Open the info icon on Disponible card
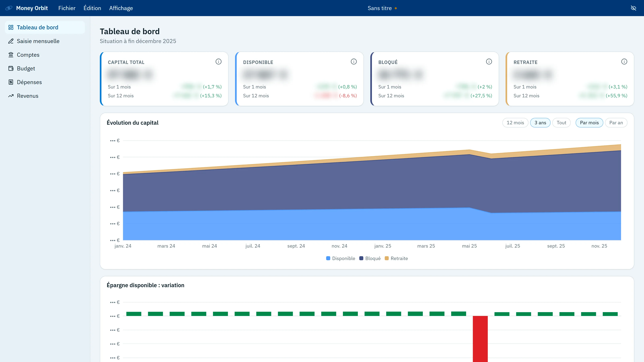This screenshot has width=644, height=362. click(354, 62)
